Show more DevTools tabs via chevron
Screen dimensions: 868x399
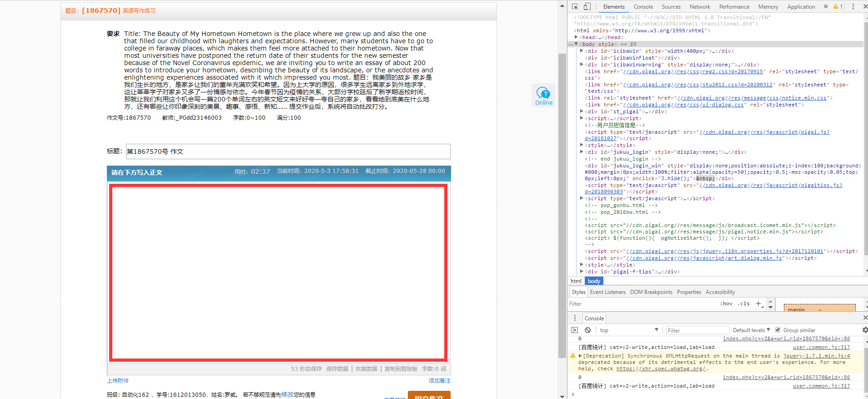826,6
